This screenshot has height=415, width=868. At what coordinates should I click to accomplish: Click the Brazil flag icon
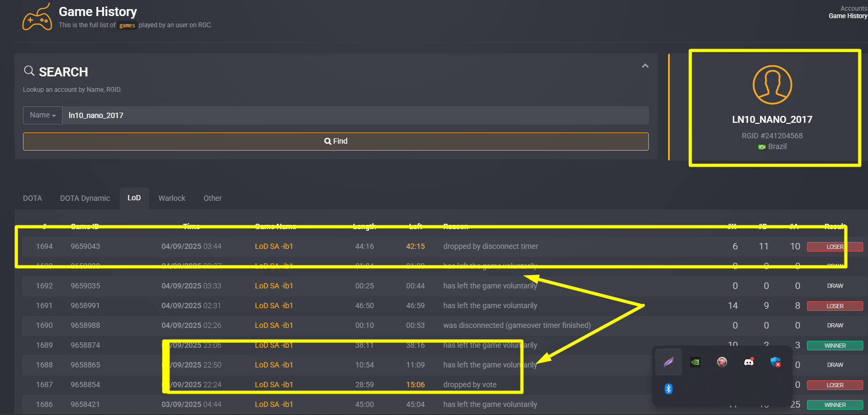click(x=762, y=147)
